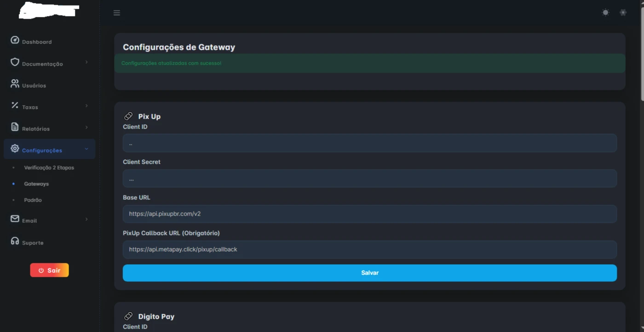Click the Pix Up link icon
Viewport: 644px width, 332px height.
[128, 116]
